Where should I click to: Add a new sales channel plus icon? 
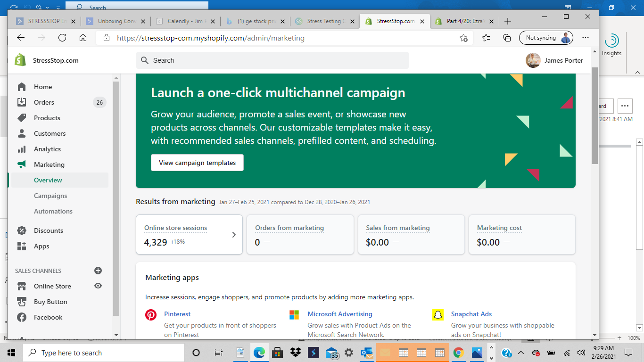pos(98,271)
